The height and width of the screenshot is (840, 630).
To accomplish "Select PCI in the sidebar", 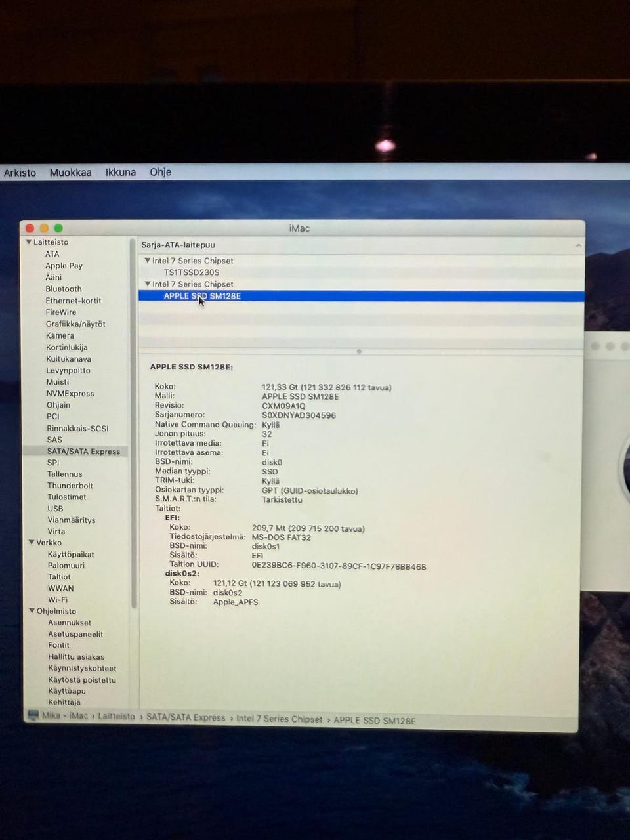I will 53,417.
